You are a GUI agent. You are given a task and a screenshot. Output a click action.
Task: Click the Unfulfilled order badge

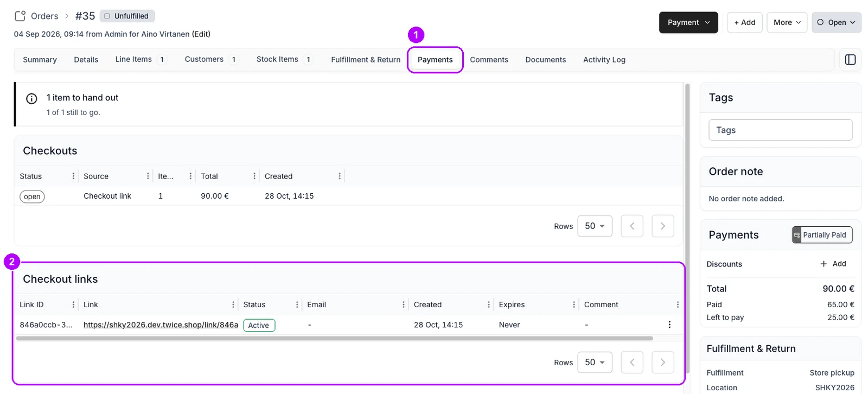tap(127, 16)
